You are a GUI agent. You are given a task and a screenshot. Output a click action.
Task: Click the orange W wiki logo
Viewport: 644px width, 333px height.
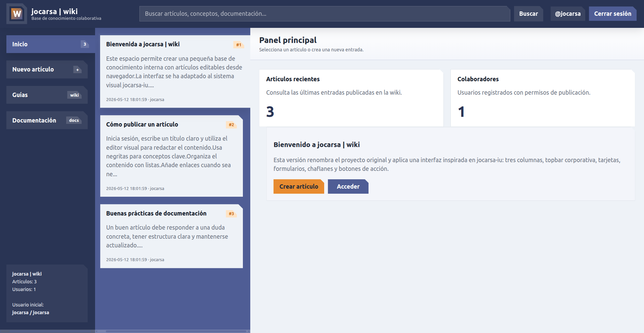(16, 14)
